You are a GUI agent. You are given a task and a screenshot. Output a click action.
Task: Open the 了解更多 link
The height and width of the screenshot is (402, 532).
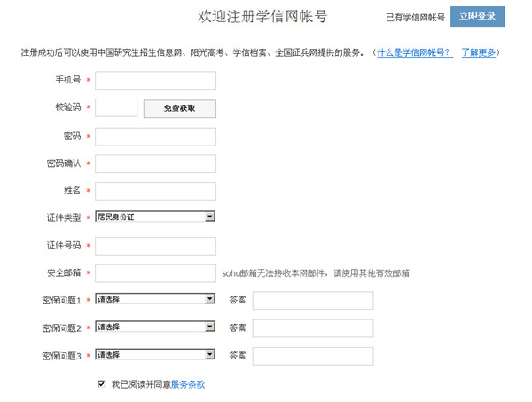(479, 52)
